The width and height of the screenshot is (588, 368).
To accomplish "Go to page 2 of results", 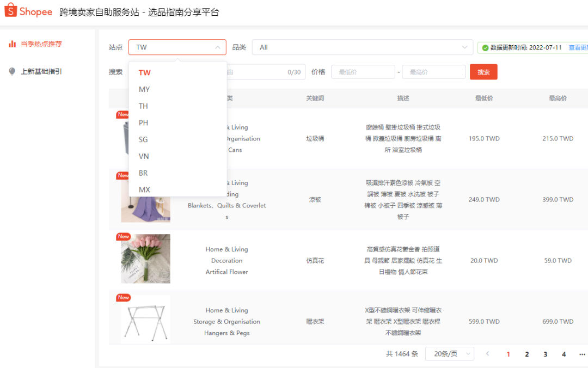I will click(x=526, y=354).
